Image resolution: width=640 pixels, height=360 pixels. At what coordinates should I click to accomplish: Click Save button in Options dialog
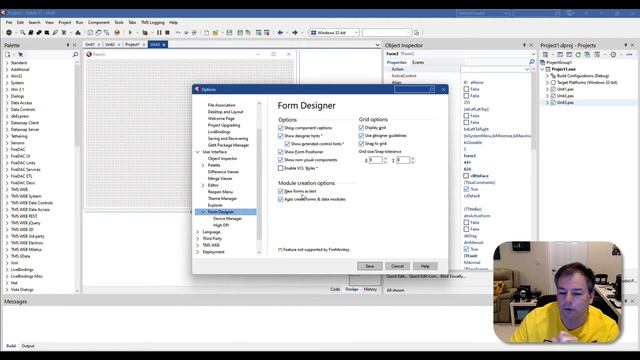[x=370, y=266]
